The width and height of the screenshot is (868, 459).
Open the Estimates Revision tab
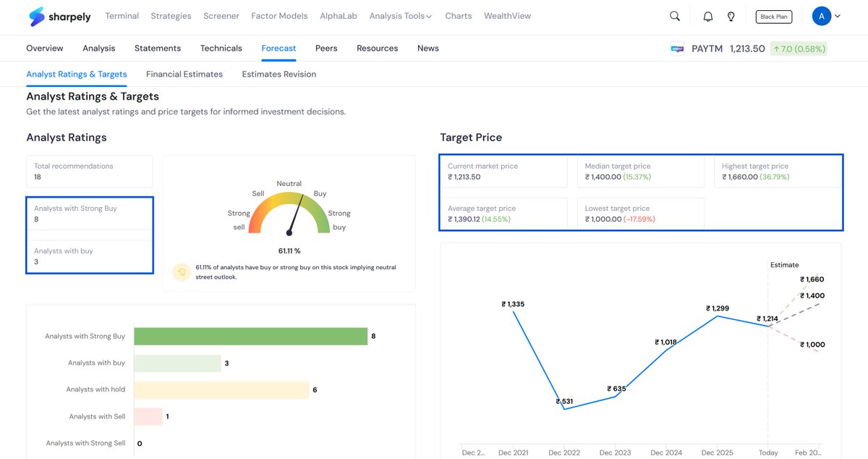(x=278, y=74)
